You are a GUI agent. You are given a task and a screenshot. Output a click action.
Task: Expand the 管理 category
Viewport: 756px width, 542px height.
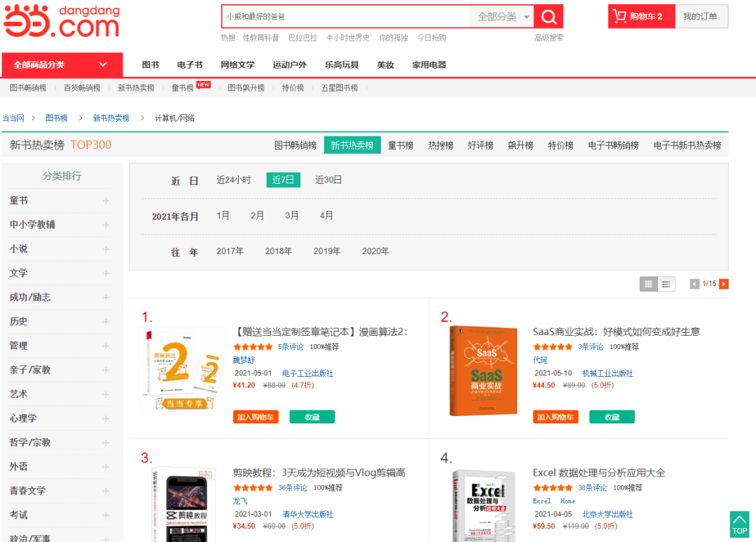pos(106,346)
